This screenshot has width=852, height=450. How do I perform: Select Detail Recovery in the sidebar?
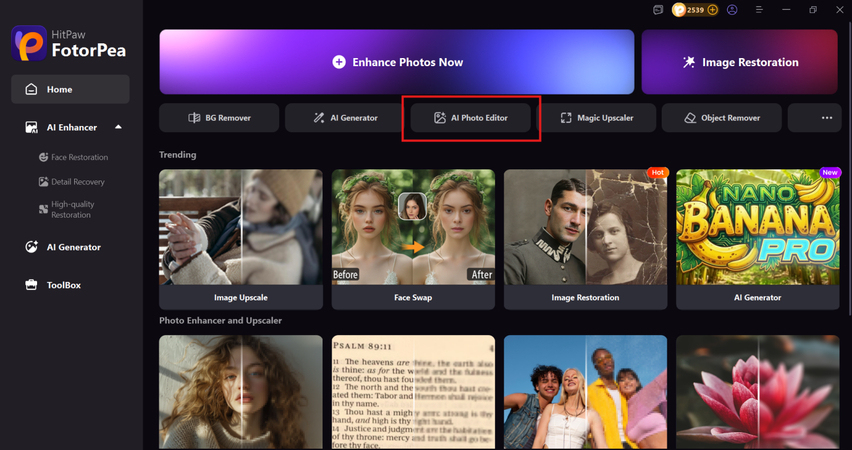[x=78, y=182]
